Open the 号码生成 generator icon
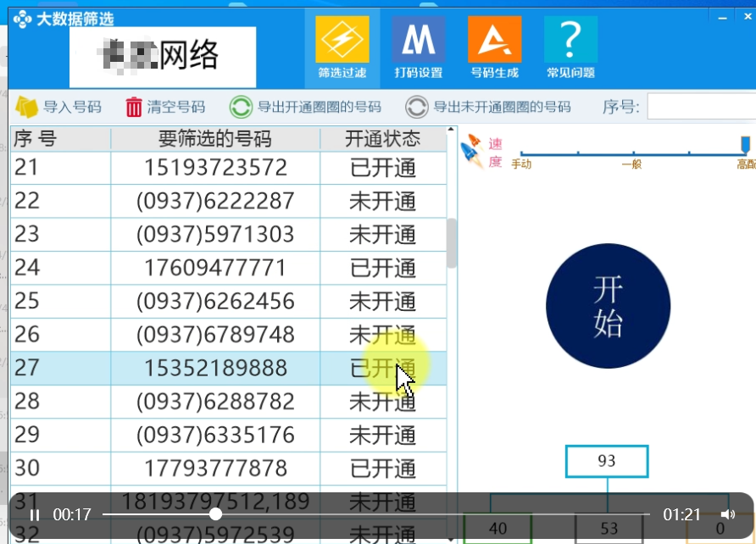 coord(494,41)
